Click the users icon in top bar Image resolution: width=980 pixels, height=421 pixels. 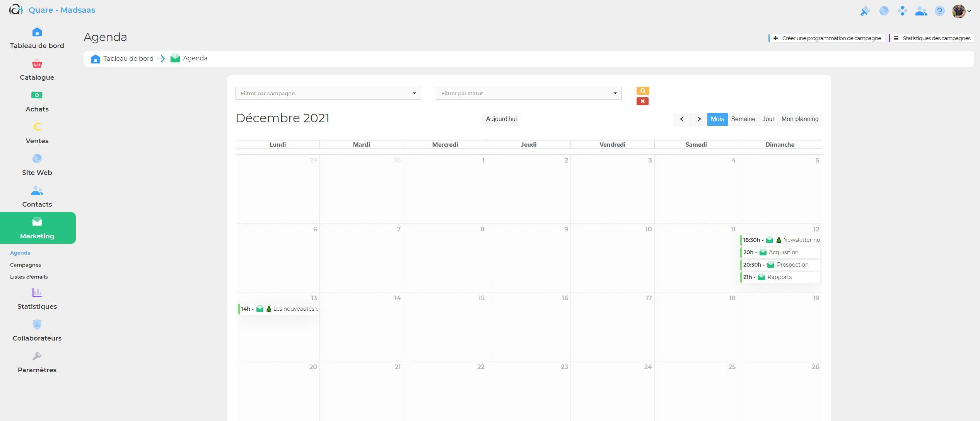pos(921,11)
